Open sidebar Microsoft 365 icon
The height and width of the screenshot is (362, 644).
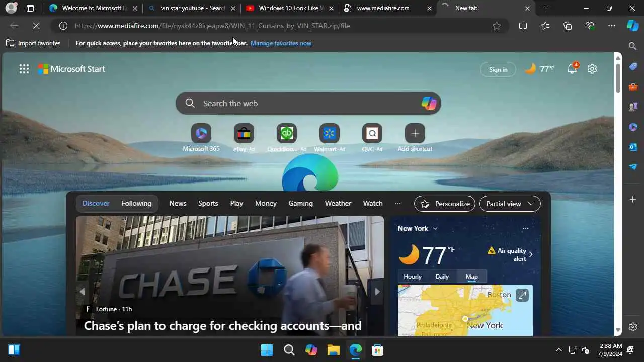coord(633,127)
